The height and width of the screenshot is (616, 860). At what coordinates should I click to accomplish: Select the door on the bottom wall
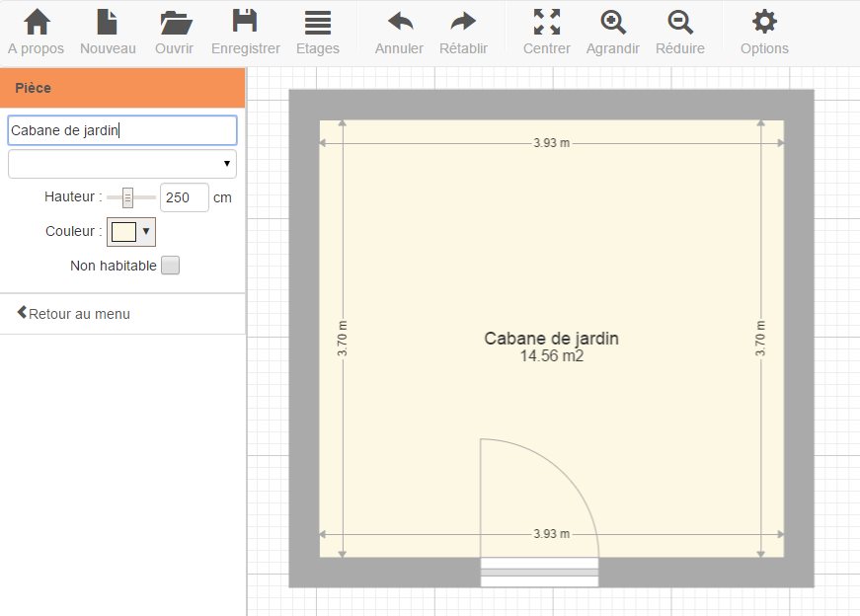[x=539, y=572]
